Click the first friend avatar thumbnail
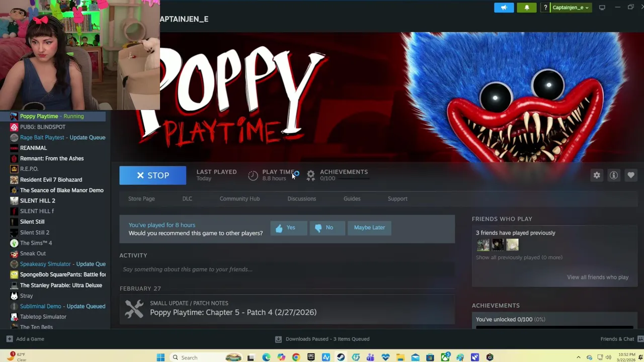Image resolution: width=644 pixels, height=362 pixels. [x=483, y=245]
